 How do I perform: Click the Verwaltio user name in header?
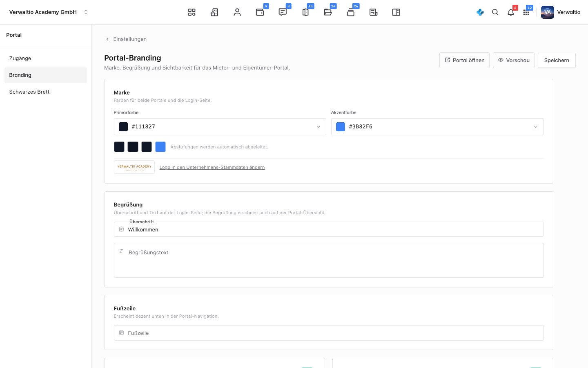point(568,12)
